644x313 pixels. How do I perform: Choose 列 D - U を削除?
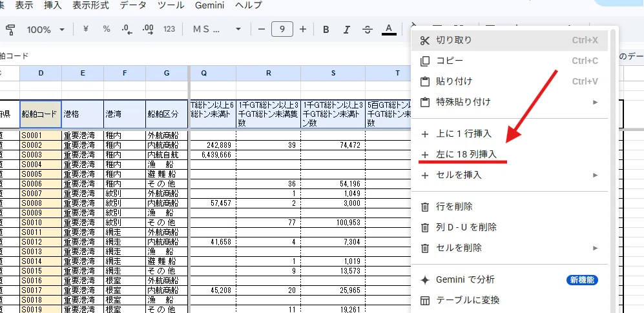pyautogui.click(x=509, y=227)
